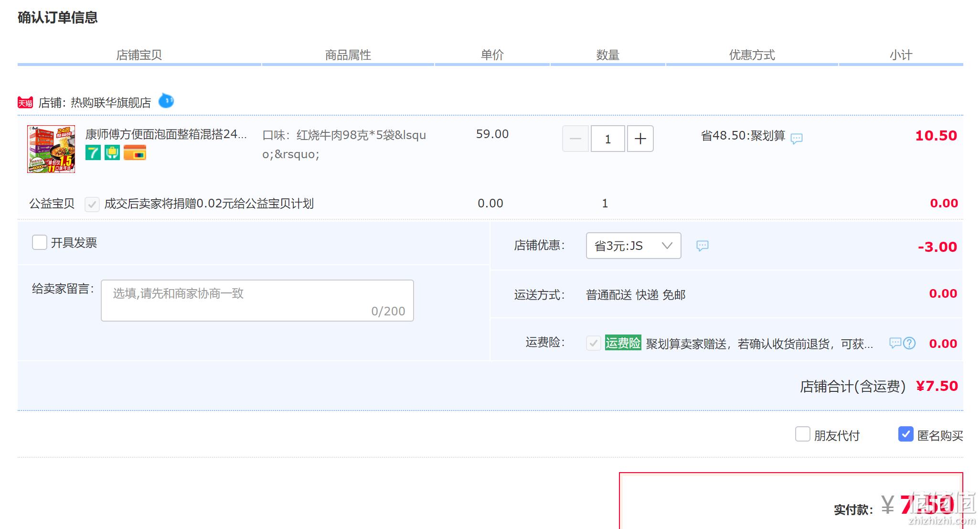Open Wangwang chat icon next to 热购联华旗舰店

pyautogui.click(x=166, y=101)
